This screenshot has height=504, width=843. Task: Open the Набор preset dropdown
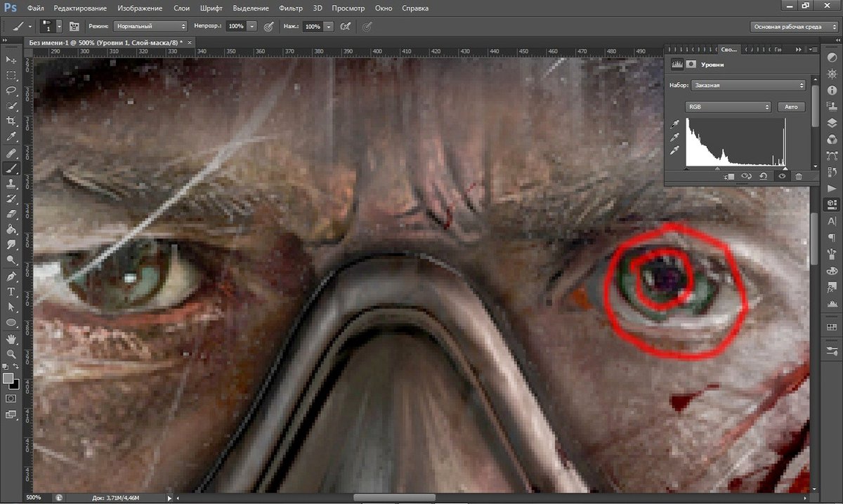point(747,86)
